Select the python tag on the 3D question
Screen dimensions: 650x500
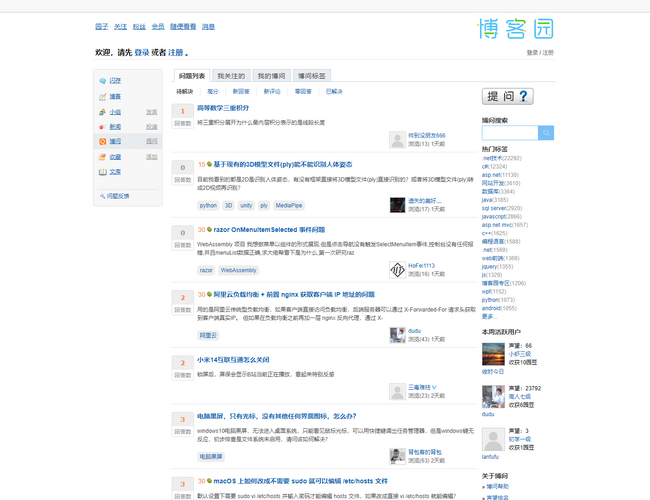[x=208, y=205]
